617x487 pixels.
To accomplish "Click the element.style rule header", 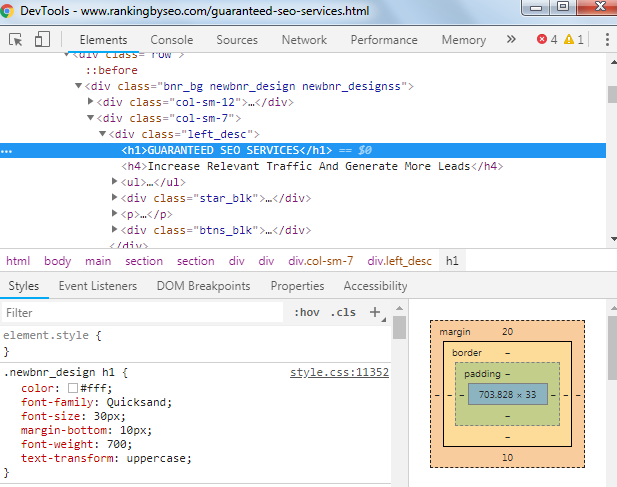I will point(46,335).
